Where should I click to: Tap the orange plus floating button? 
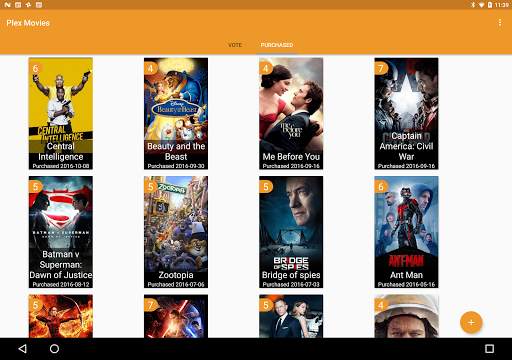(x=471, y=322)
